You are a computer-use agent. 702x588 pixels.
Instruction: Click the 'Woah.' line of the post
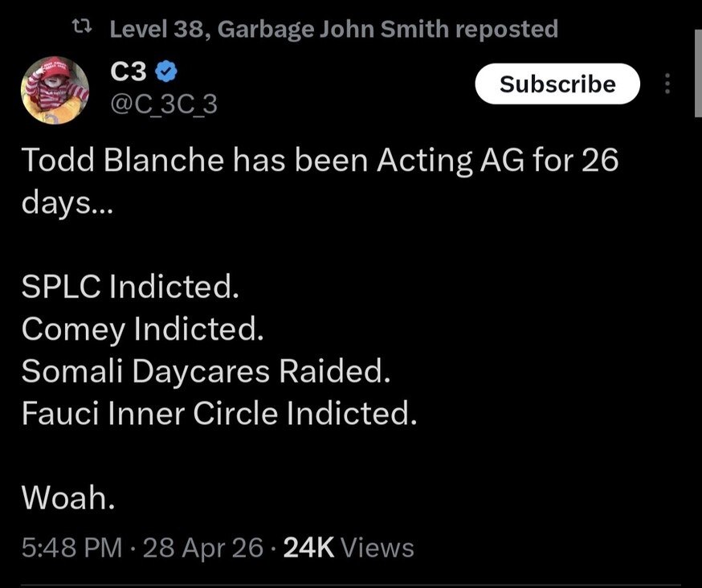click(x=68, y=500)
